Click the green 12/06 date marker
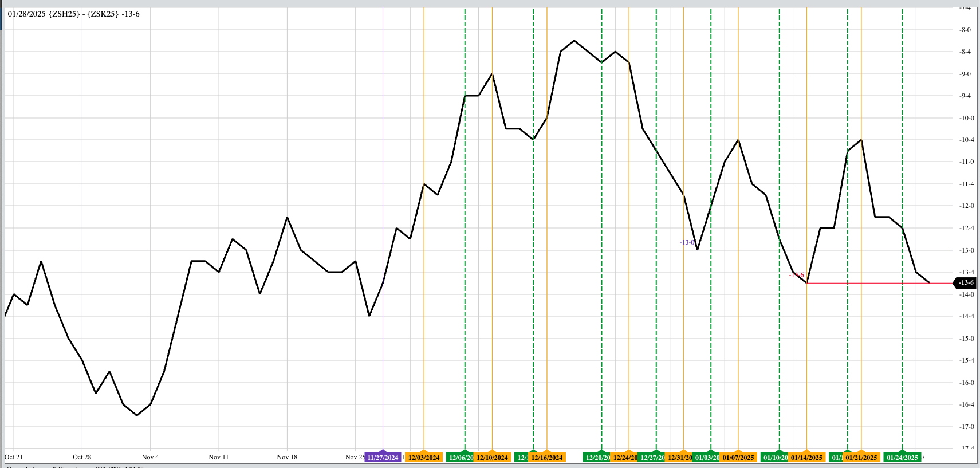980x468 pixels. (x=461, y=457)
